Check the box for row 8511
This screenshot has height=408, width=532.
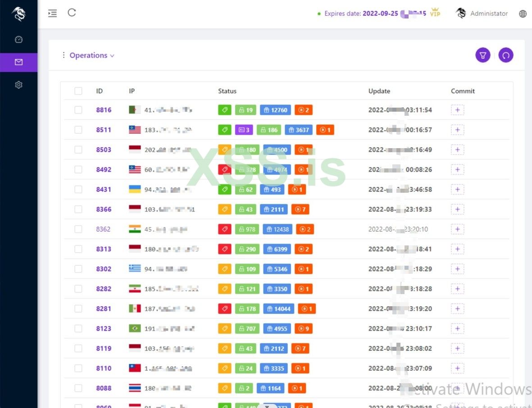[78, 130]
